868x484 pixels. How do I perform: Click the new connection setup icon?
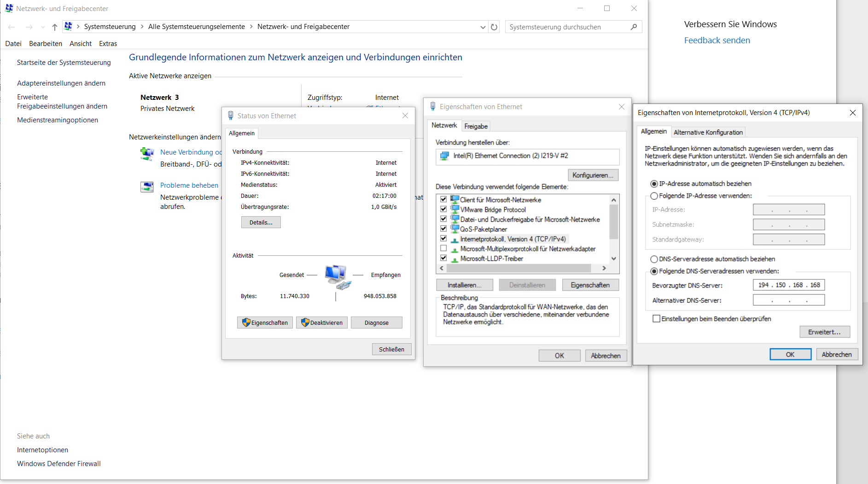(x=147, y=154)
